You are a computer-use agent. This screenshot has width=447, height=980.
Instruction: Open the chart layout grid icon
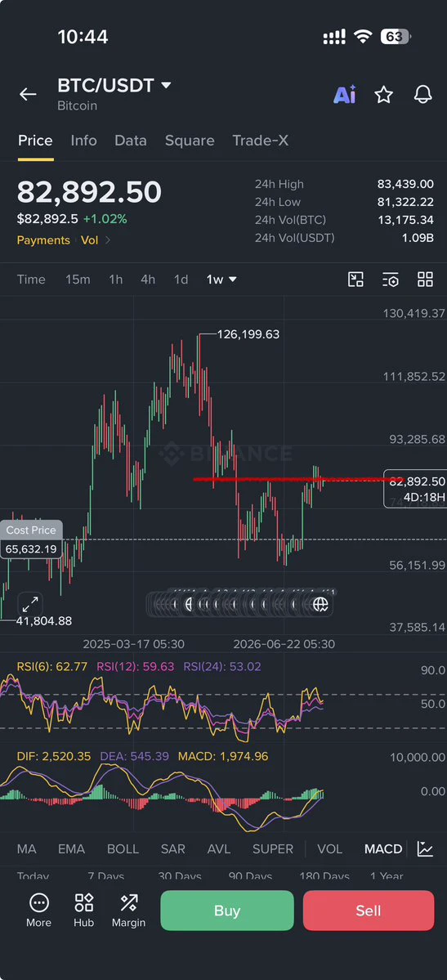click(x=425, y=280)
